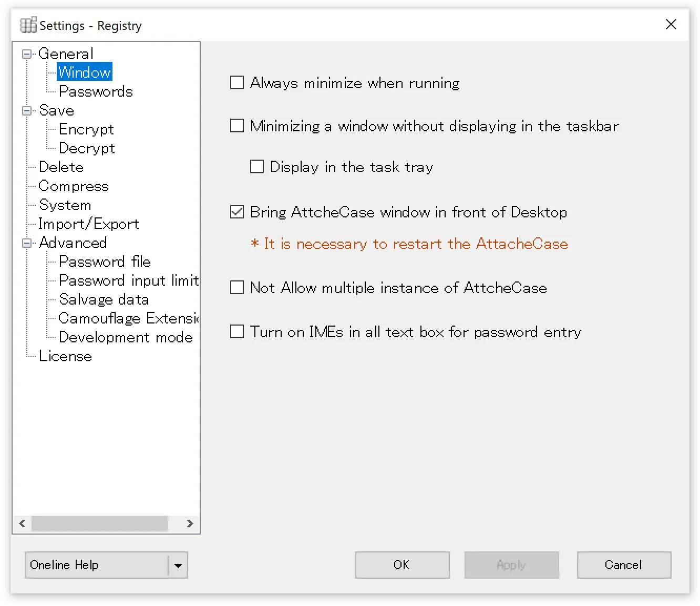Open the Compress settings page
The width and height of the screenshot is (700, 606).
pyautogui.click(x=74, y=186)
